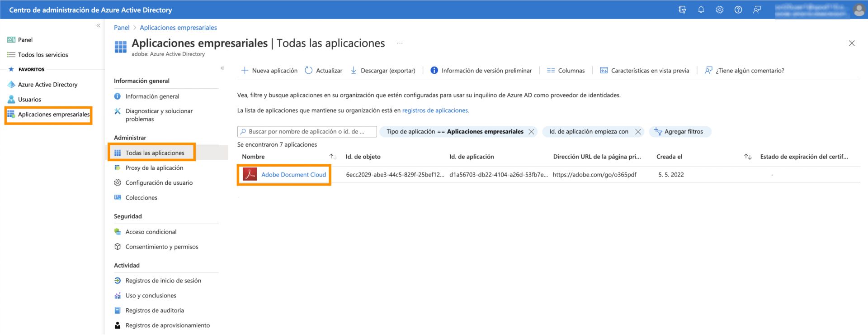Collapse the blade menu with chevrons
This screenshot has width=868, height=335.
(x=222, y=68)
